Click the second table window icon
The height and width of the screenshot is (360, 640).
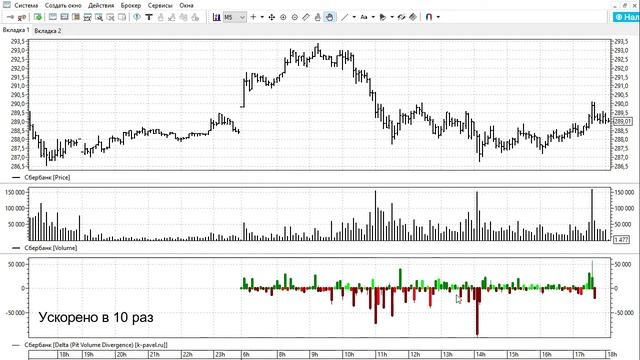[64, 17]
